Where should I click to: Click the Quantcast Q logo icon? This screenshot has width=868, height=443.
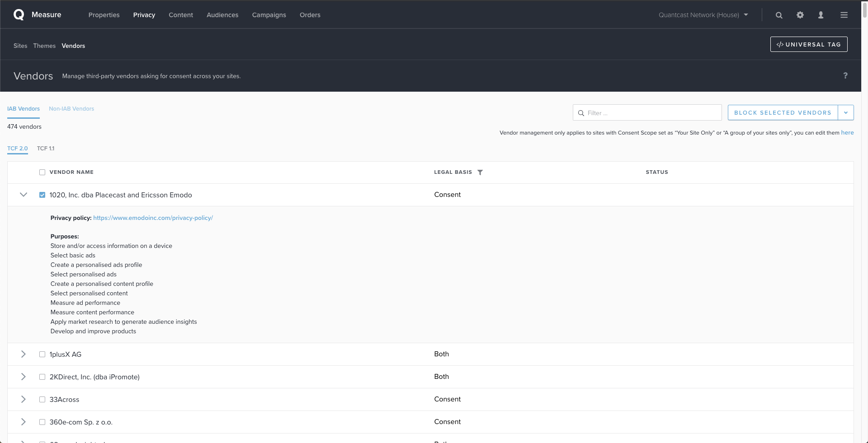[x=19, y=15]
